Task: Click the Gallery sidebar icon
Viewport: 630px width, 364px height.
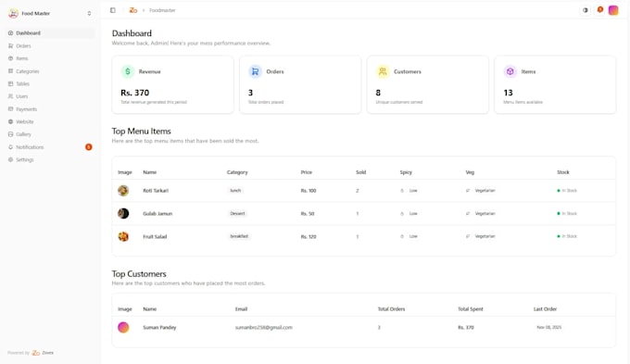Action: coord(11,134)
